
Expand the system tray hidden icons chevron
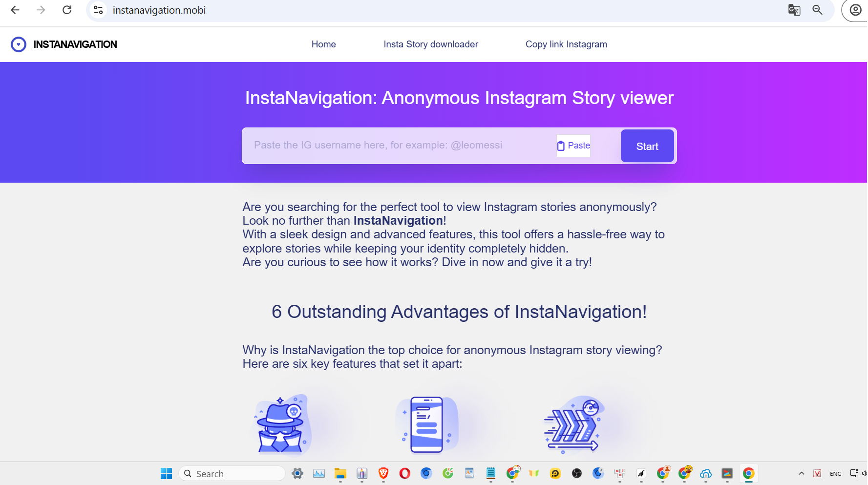click(802, 473)
